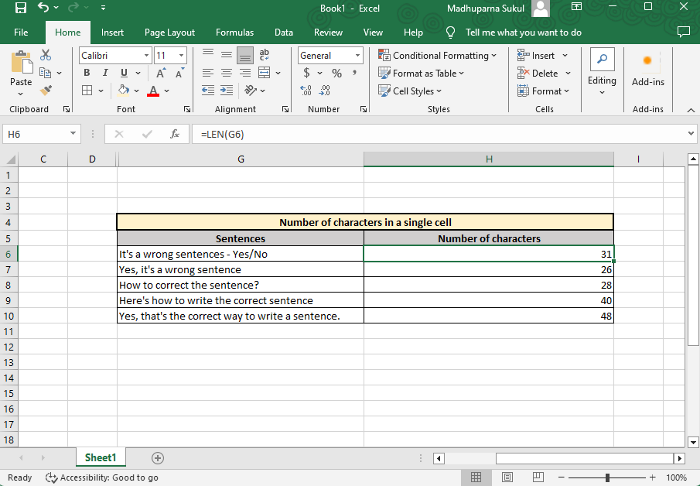The image size is (700, 486).
Task: Add a new sheet with plus icon
Action: [x=157, y=458]
